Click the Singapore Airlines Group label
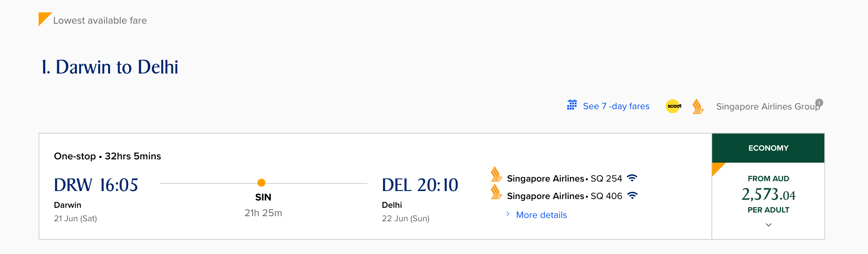The image size is (868, 254). tap(768, 107)
